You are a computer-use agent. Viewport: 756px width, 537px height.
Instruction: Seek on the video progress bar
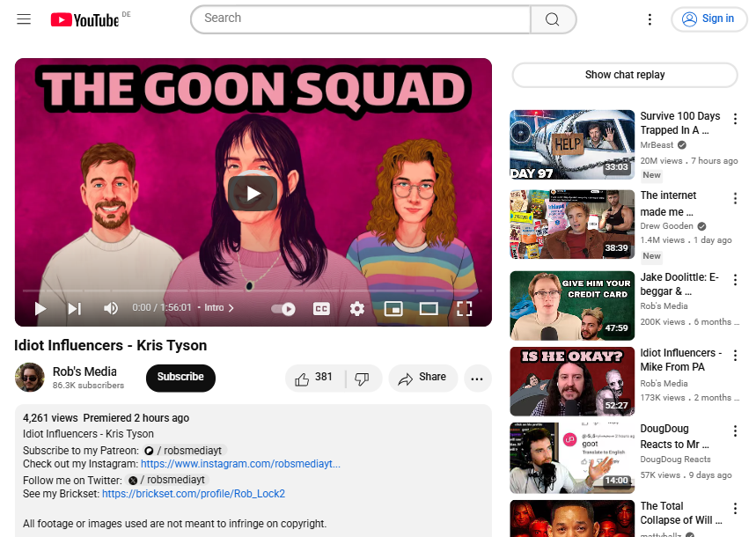253,291
